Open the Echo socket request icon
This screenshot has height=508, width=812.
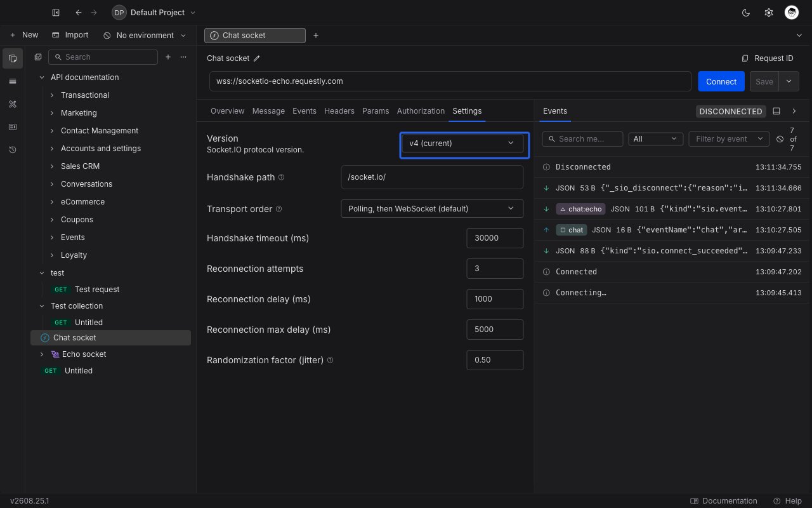(55, 354)
